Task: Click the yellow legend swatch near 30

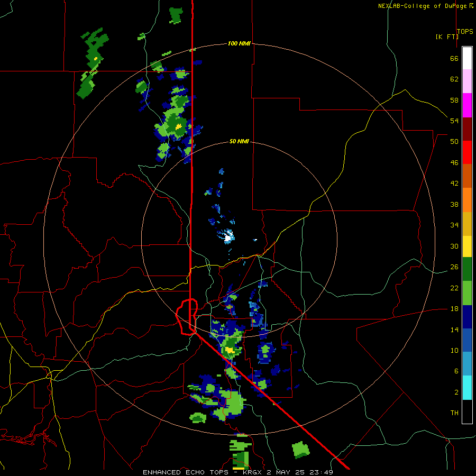Action: [467, 246]
